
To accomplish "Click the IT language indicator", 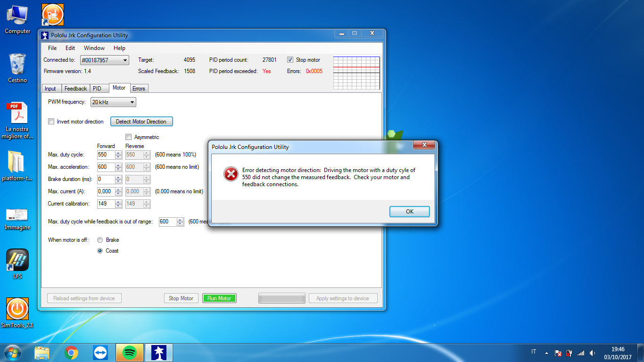I will point(534,352).
